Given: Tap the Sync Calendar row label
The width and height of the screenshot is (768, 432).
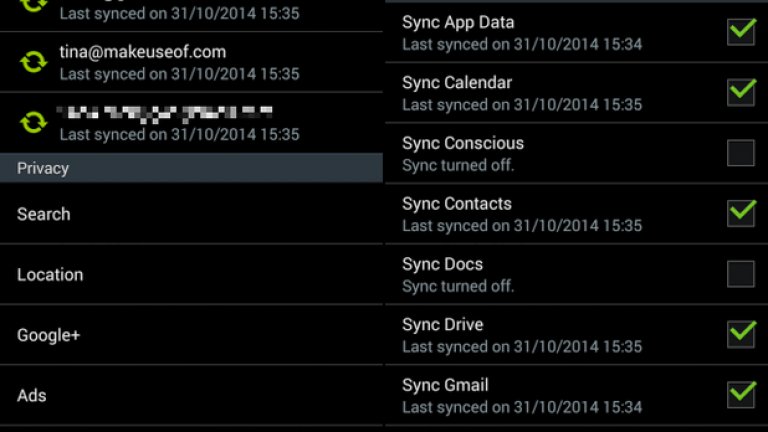Looking at the screenshot, I should (x=456, y=83).
